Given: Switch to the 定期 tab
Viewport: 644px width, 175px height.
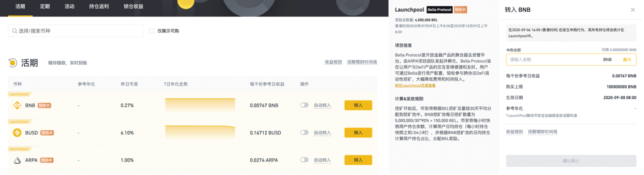Looking at the screenshot, I should 45,7.
